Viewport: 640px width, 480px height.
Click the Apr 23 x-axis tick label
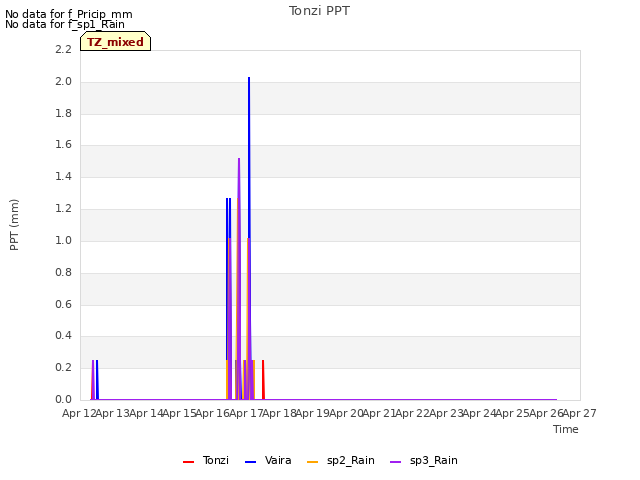[446, 413]
